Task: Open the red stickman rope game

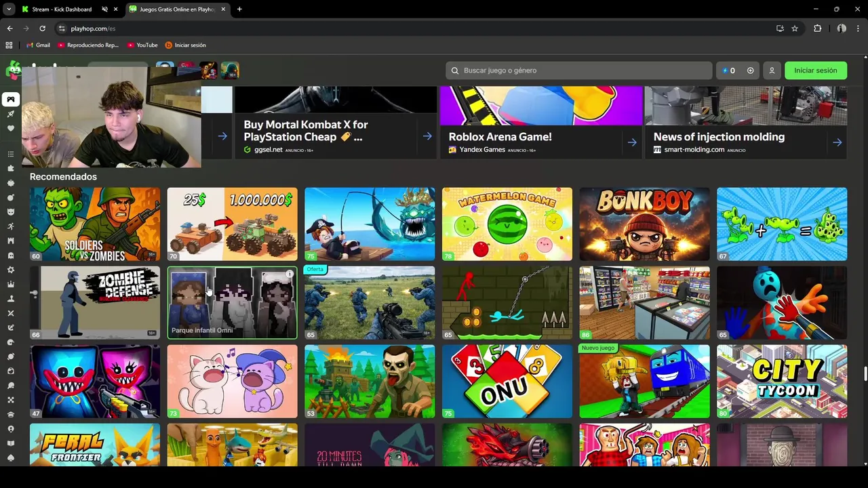Action: (x=507, y=303)
